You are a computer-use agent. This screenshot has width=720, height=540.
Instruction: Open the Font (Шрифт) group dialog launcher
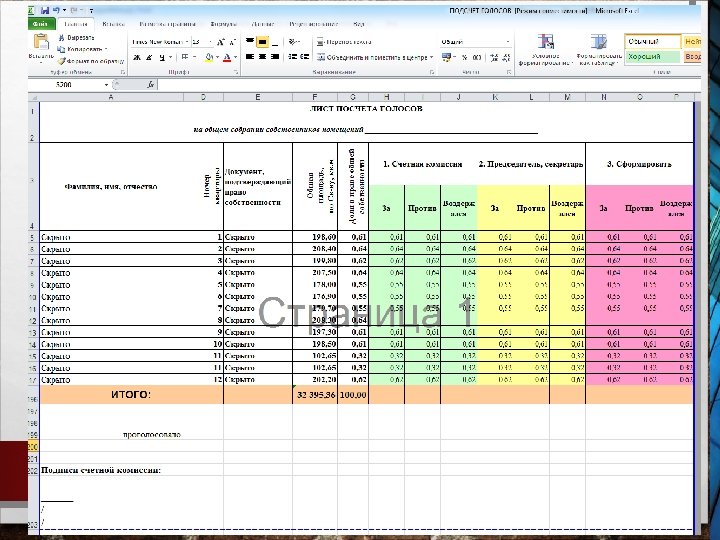point(236,72)
